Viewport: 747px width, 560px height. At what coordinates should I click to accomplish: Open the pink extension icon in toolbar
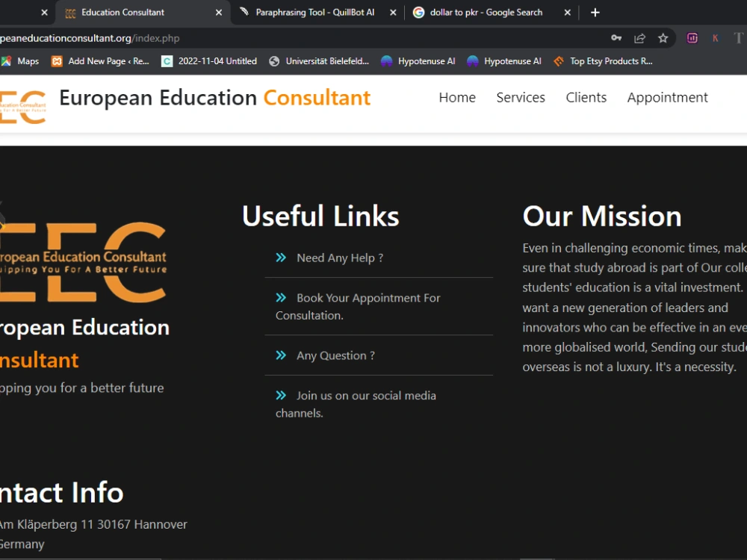692,38
